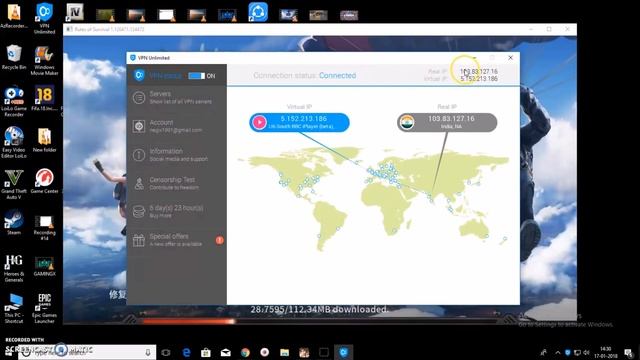
Task: Open File Explorer from the taskbar
Action: tap(284, 352)
